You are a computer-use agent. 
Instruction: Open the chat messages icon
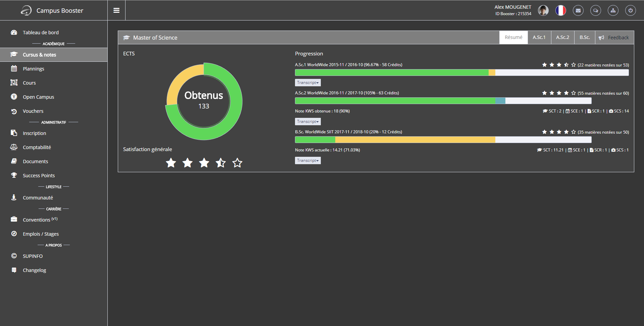[x=596, y=10]
